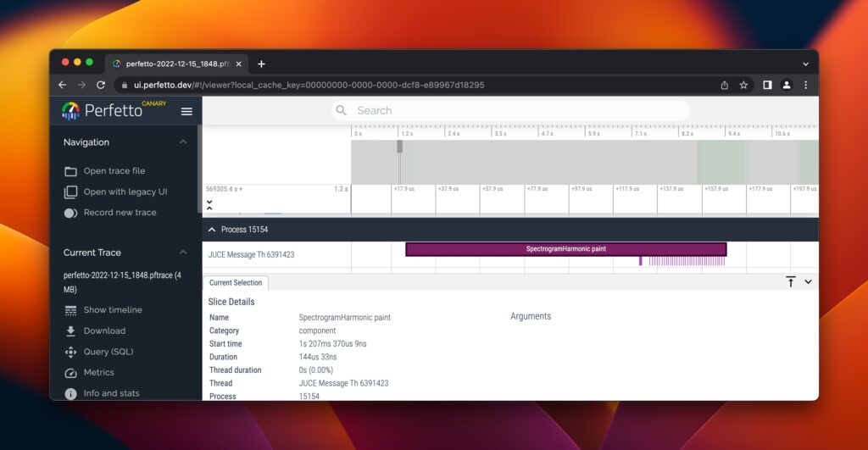
Task: Click the Duration value 144us 33ns
Action: pyautogui.click(x=318, y=357)
